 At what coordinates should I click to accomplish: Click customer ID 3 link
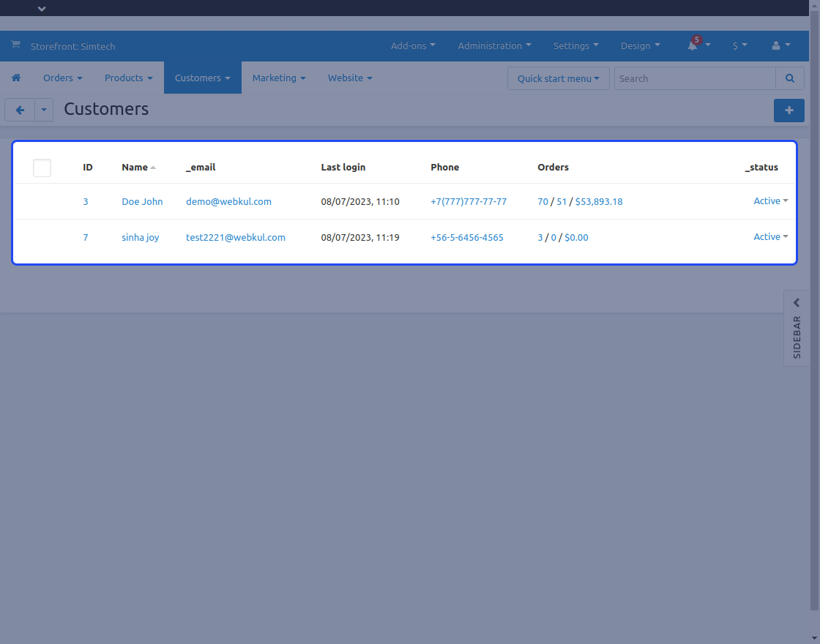click(x=85, y=201)
